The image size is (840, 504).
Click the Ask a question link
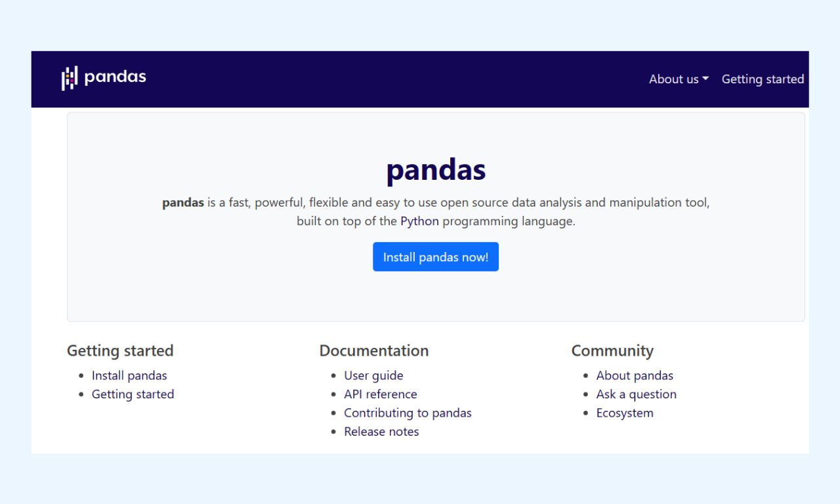click(x=636, y=394)
